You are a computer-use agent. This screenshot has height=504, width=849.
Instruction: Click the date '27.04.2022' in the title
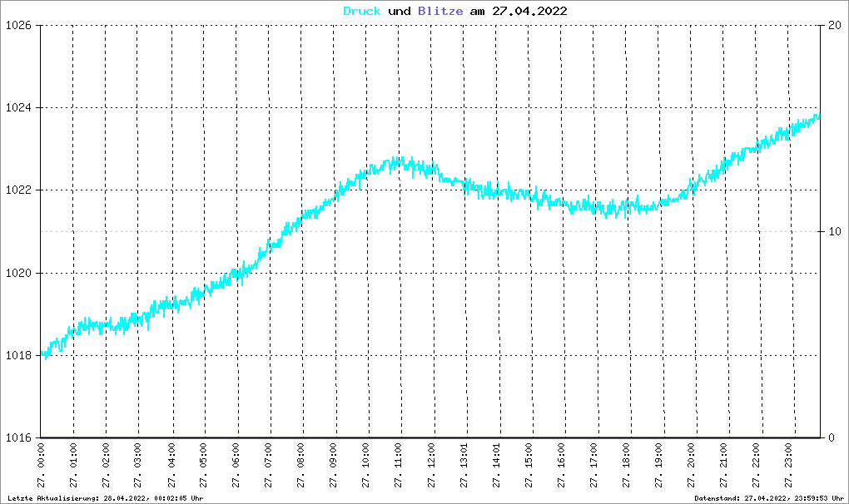pyautogui.click(x=529, y=11)
